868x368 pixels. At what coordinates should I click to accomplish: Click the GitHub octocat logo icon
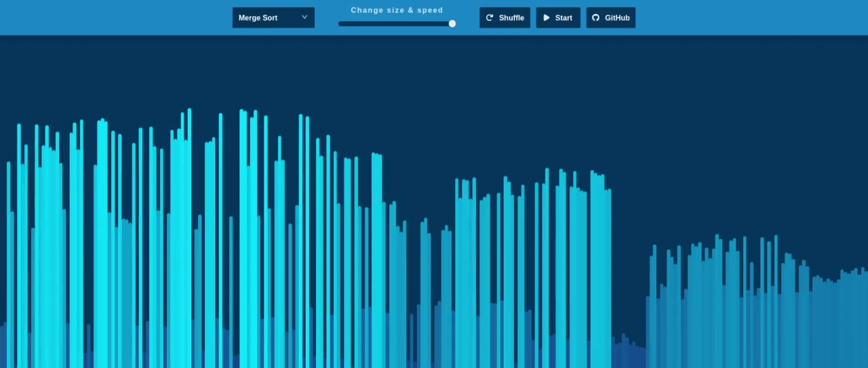pyautogui.click(x=596, y=18)
